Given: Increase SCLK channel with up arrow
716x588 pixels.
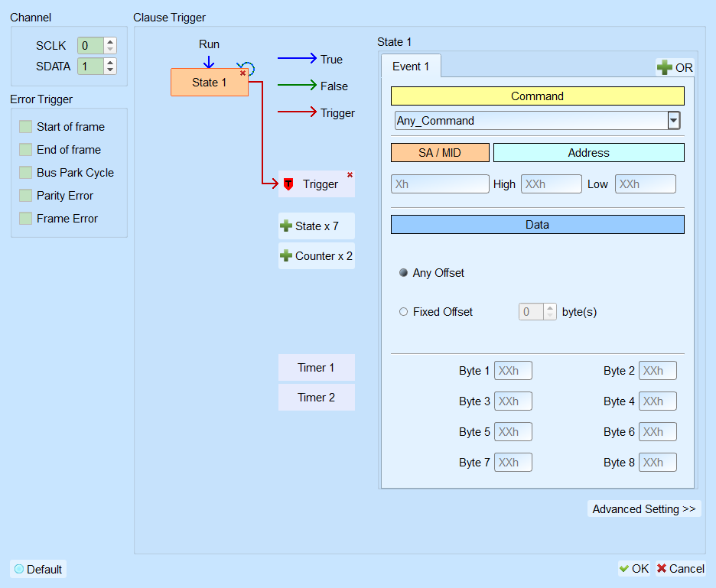Looking at the screenshot, I should point(110,41).
